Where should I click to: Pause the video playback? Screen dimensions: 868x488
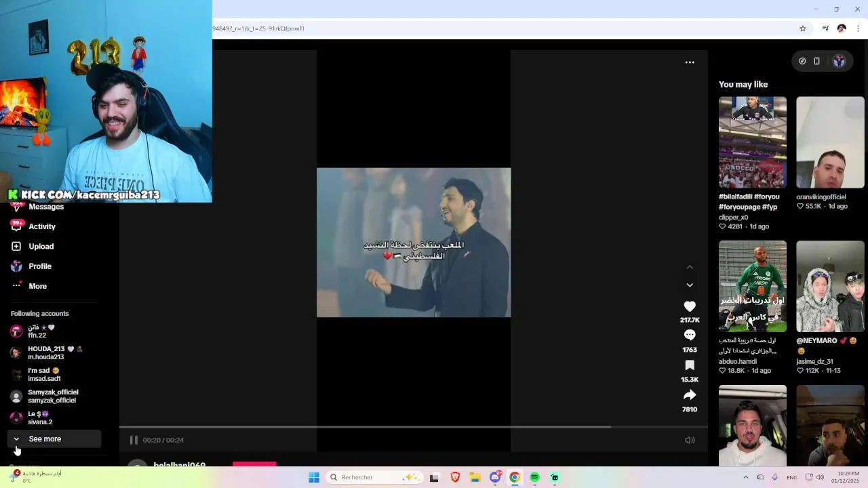134,440
